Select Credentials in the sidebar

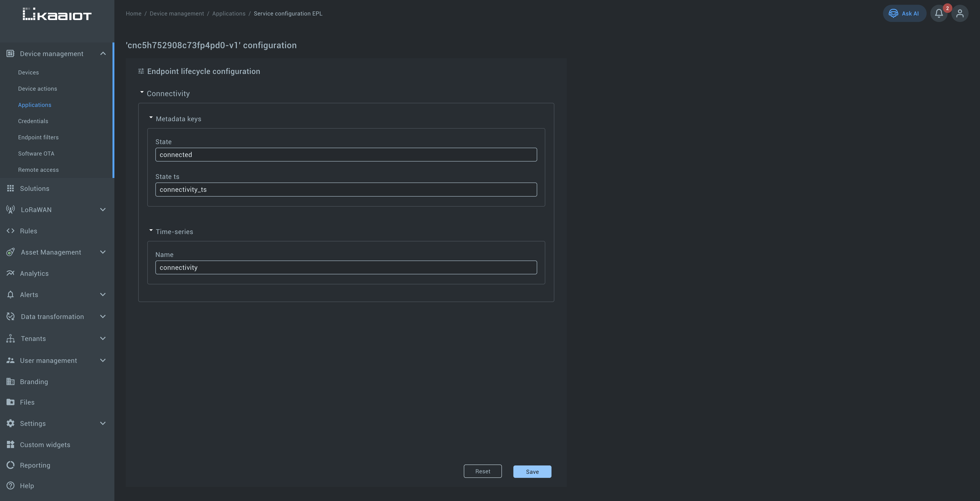coord(33,121)
